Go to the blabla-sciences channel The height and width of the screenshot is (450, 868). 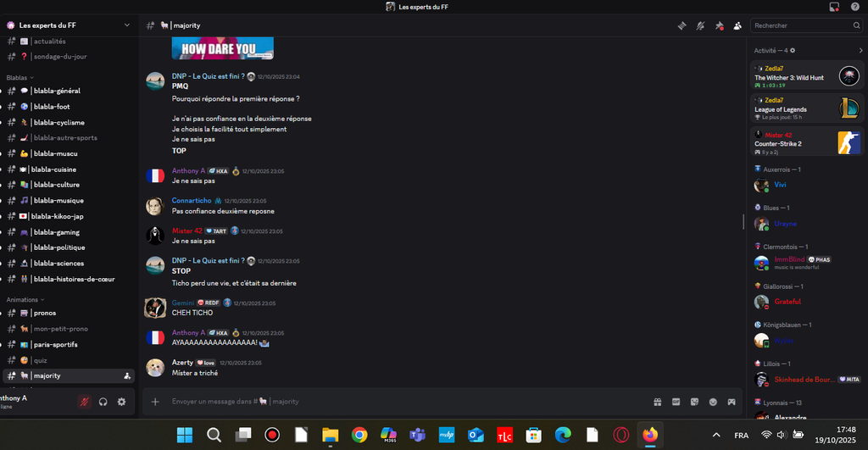pyautogui.click(x=69, y=264)
